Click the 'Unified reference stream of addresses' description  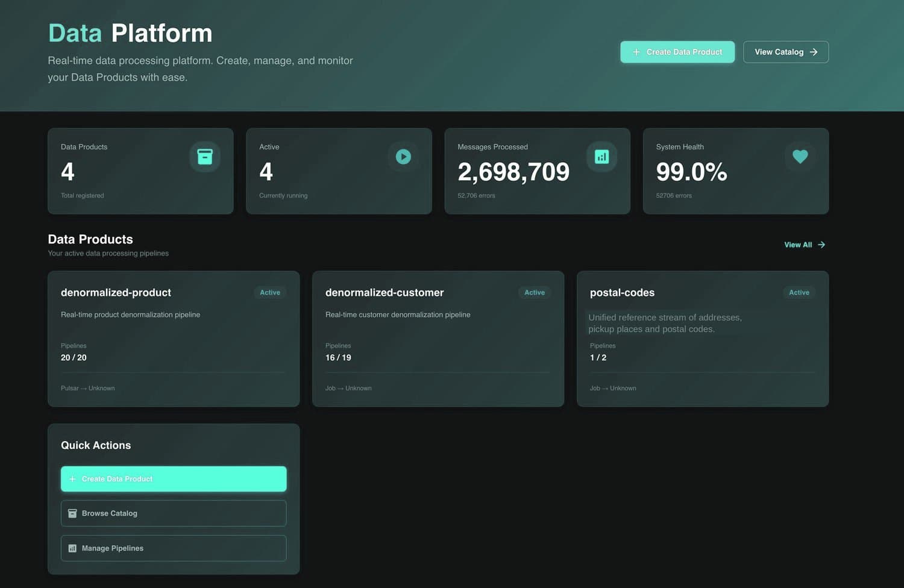tap(665, 324)
